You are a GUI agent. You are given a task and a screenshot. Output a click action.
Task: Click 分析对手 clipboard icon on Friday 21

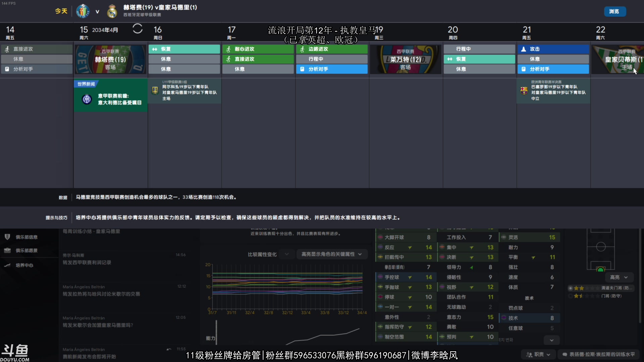(524, 69)
